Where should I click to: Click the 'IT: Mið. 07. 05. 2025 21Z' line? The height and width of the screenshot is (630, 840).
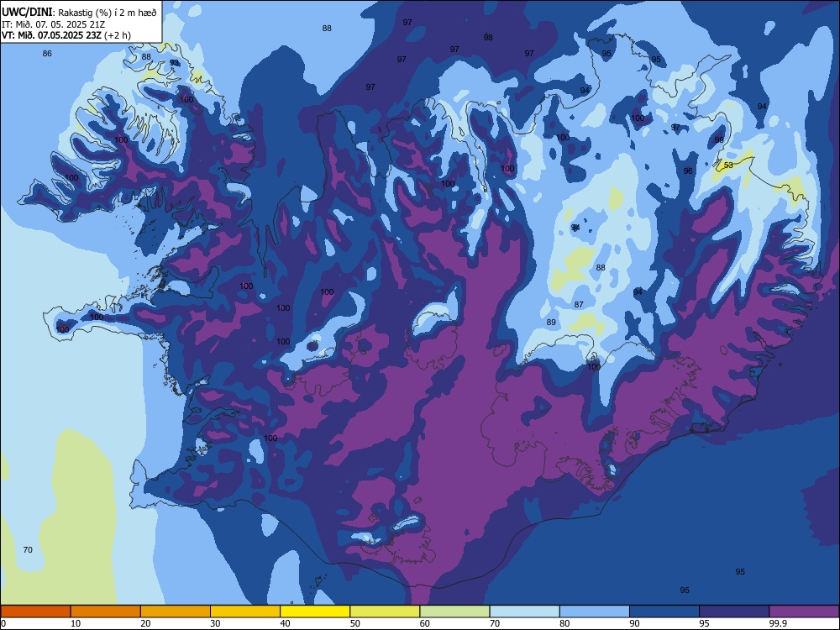(53, 24)
